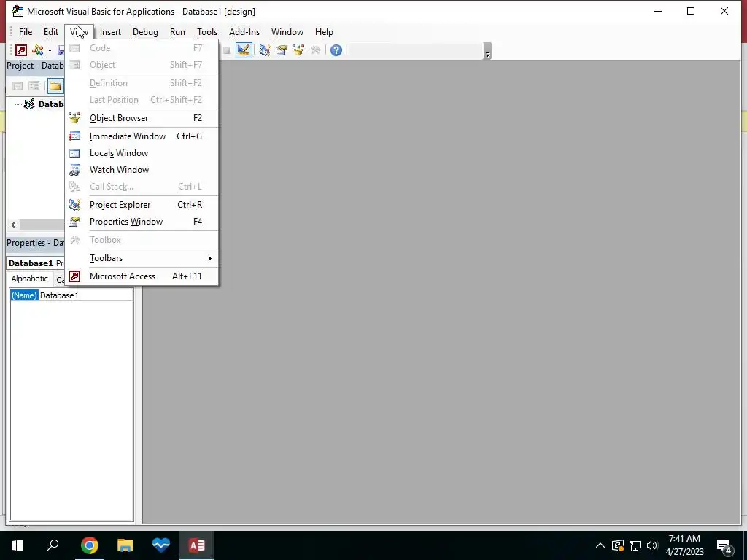Screen dimensions: 747x560
Task: Click the Project Explorer menu icon
Action: (x=75, y=205)
